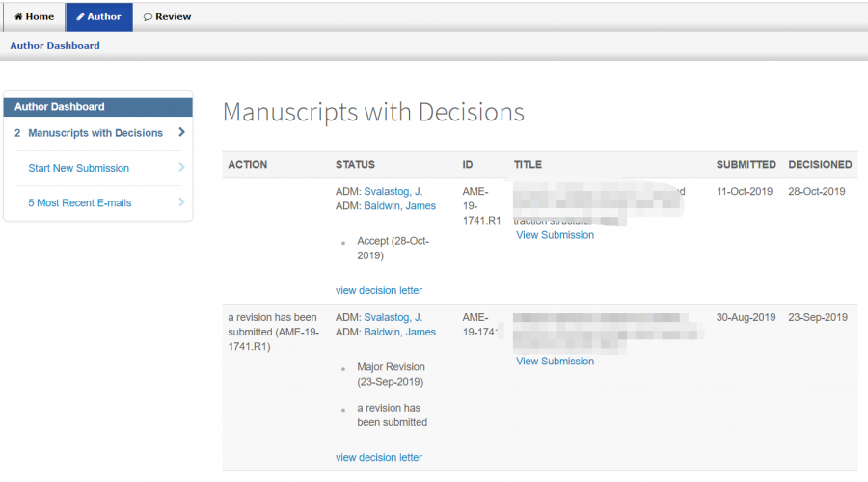Click chevron beside Start New Submission
Image resolution: width=868 pixels, height=482 pixels.
181,168
